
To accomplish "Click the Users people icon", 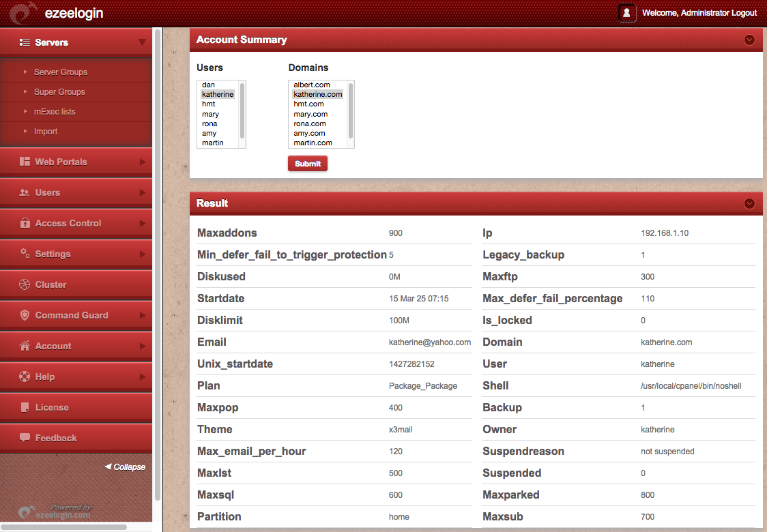I will pos(25,192).
